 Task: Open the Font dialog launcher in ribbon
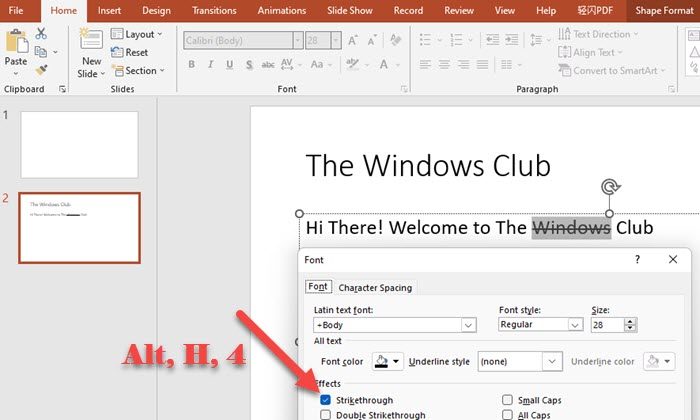point(404,89)
